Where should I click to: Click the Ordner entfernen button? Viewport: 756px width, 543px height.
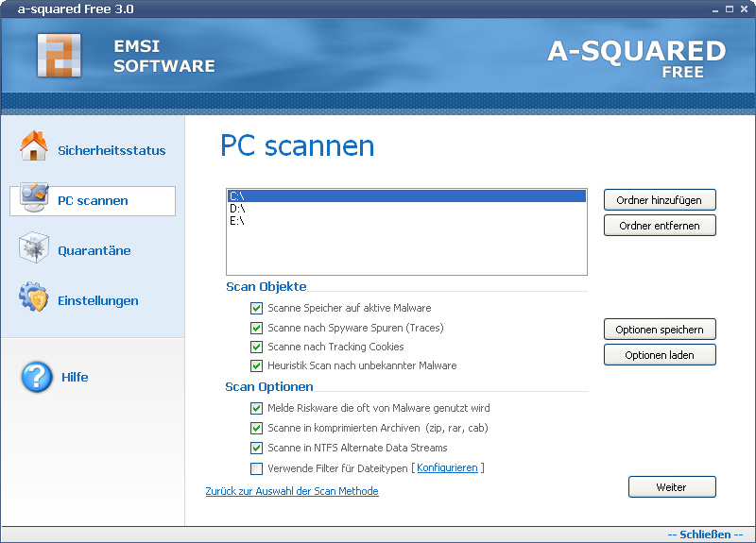[x=660, y=226]
